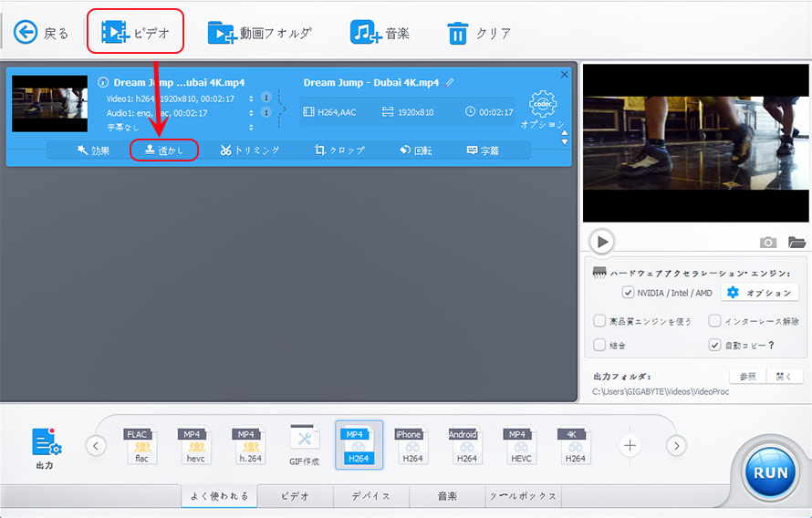Change 字幕なし subtitle selector arrows

tap(251, 127)
